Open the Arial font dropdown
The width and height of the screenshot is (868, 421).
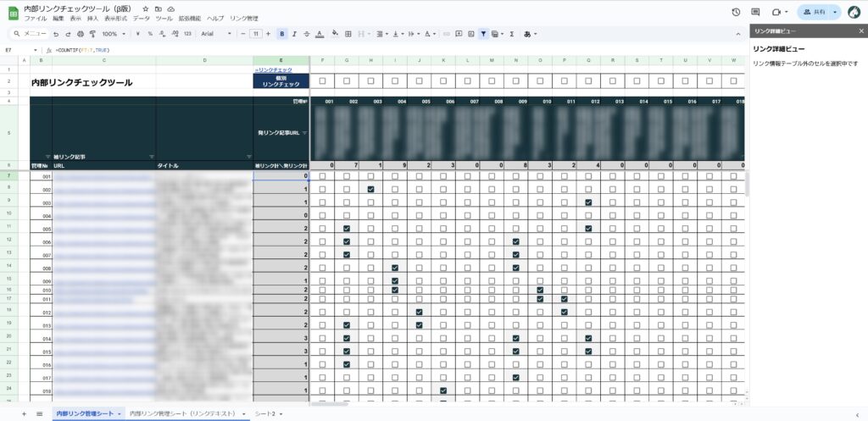click(x=219, y=34)
